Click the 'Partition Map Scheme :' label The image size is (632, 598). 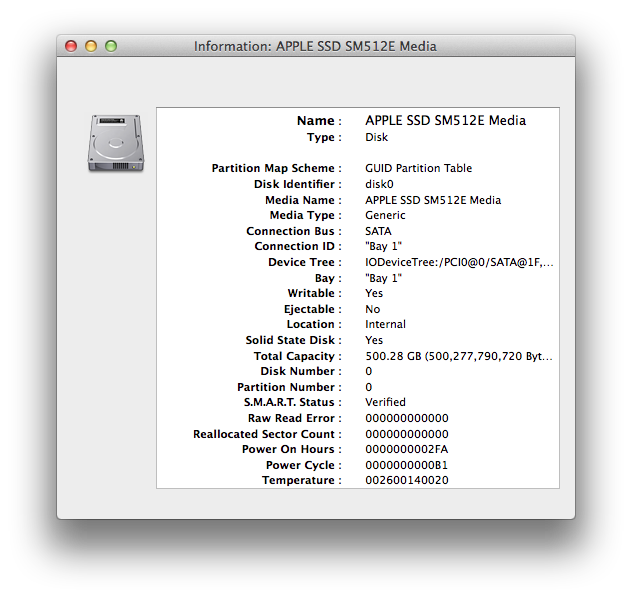(276, 168)
